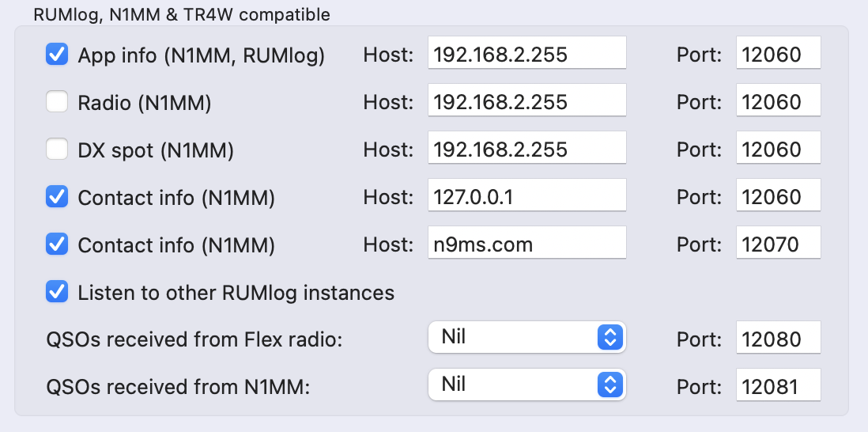Disable Listen to other RUMlog instances
This screenshot has width=868, height=432.
tap(56, 292)
